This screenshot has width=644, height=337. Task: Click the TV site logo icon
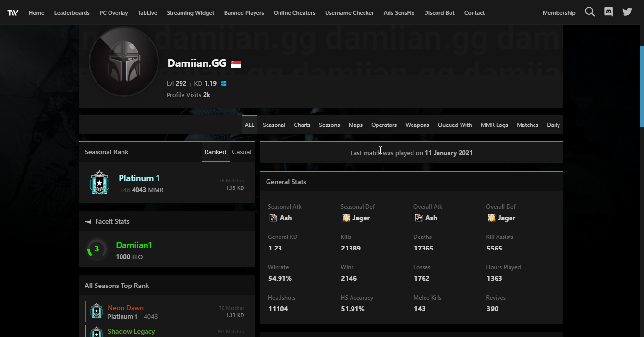pyautogui.click(x=13, y=13)
